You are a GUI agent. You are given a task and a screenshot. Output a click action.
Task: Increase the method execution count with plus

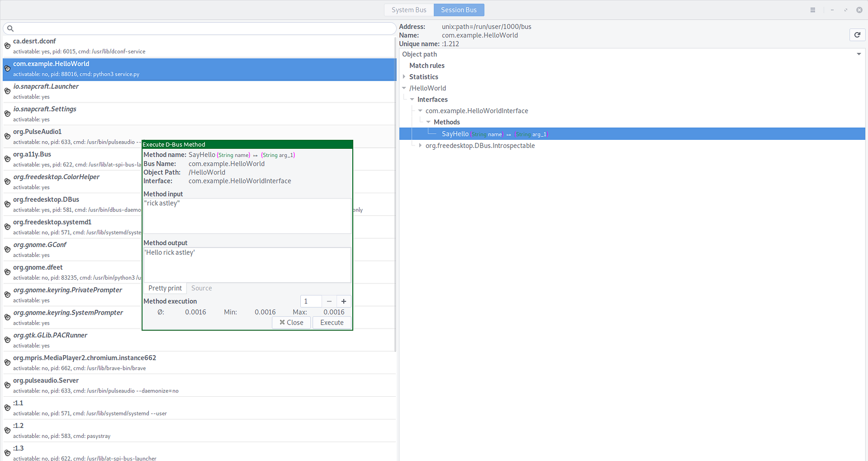[x=344, y=301]
